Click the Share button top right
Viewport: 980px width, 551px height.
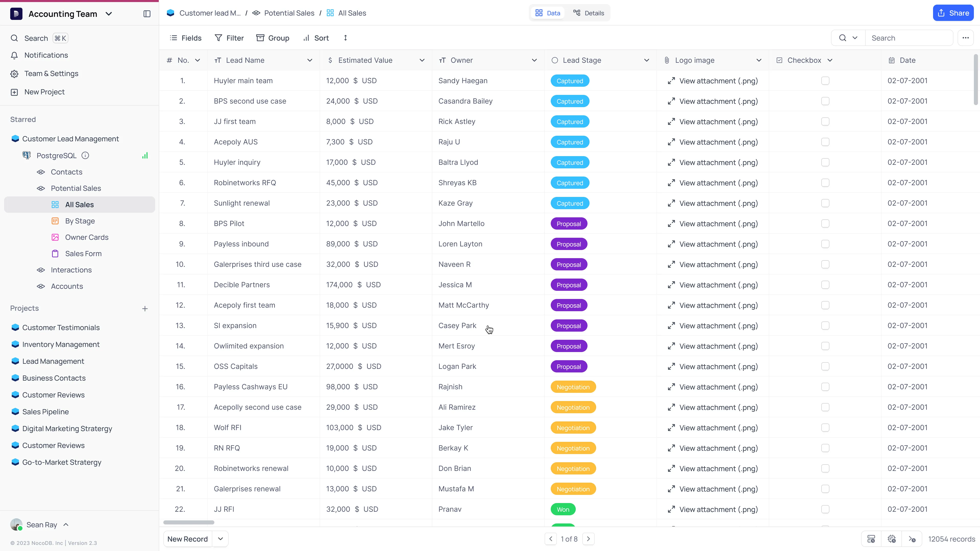pyautogui.click(x=954, y=13)
